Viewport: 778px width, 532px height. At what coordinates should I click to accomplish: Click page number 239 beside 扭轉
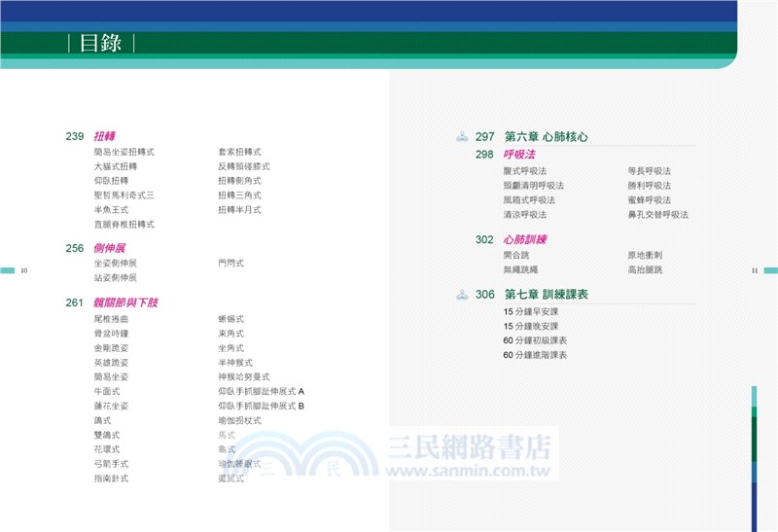75,136
